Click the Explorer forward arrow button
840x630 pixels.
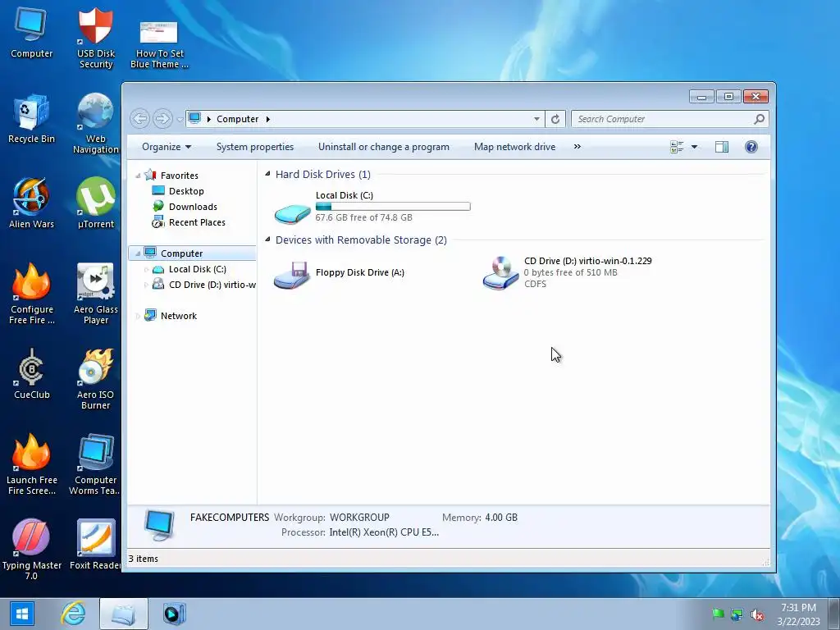coord(162,118)
